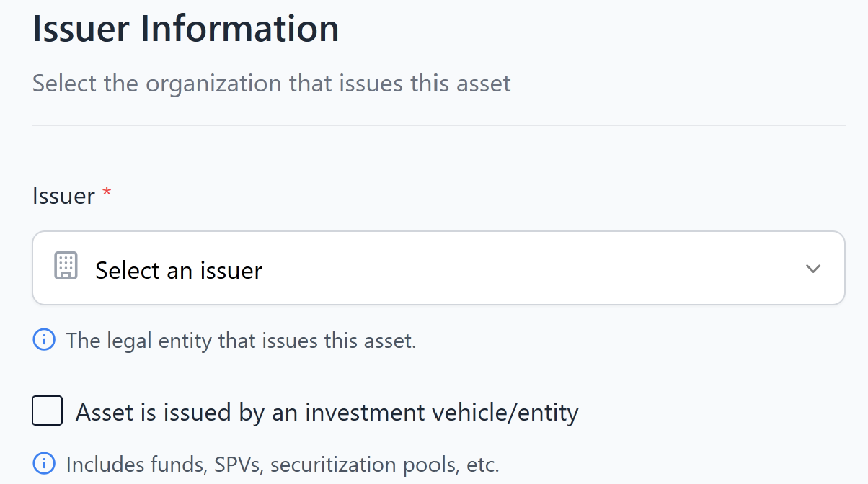Image resolution: width=868 pixels, height=484 pixels.
Task: Click the words 'investment vehicle/entity' in the checkbox label
Action: (x=441, y=413)
